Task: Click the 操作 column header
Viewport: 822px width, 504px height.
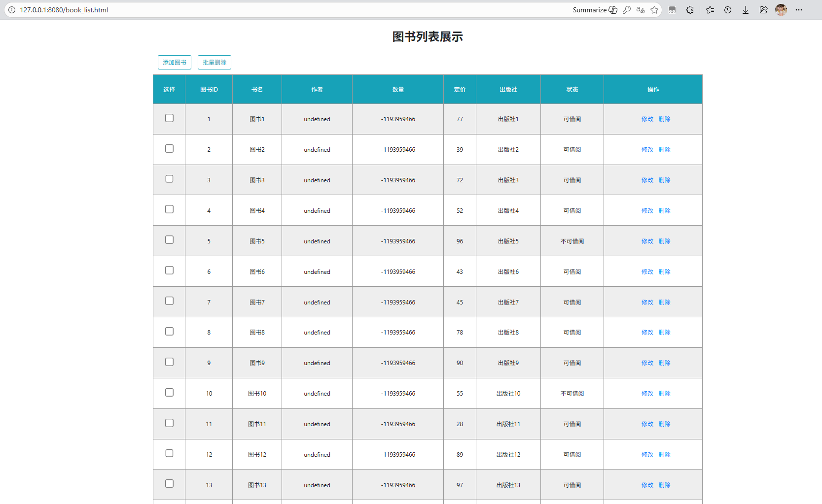Action: point(653,90)
